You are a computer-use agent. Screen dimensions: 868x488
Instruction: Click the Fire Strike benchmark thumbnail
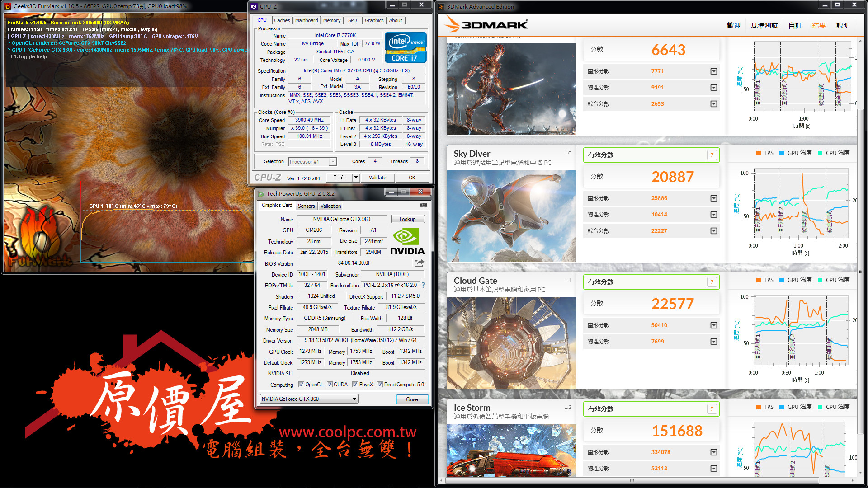[x=511, y=89]
